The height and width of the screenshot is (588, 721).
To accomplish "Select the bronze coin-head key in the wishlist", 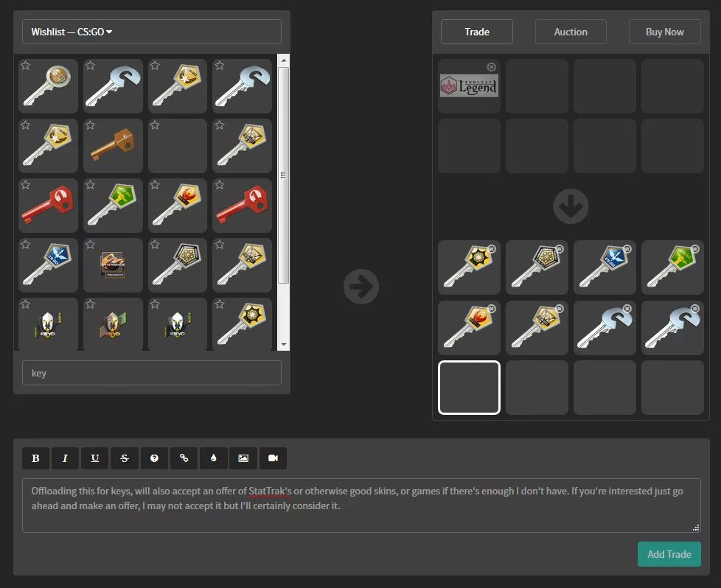I will point(48,86).
